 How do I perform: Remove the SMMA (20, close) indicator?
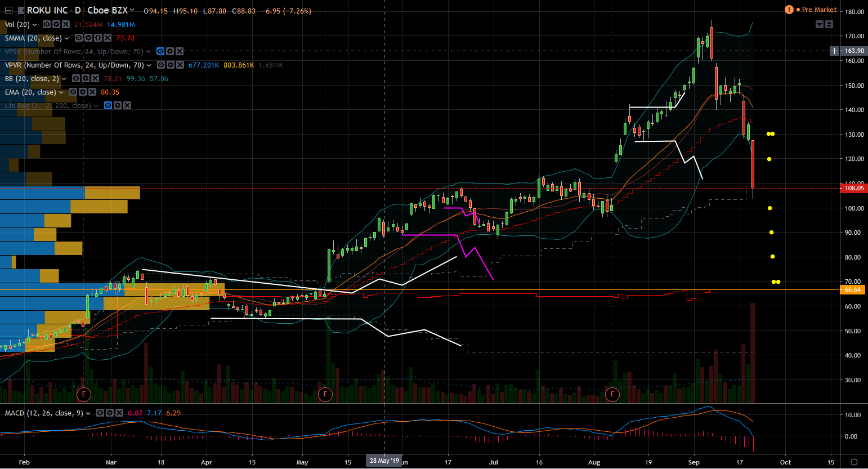coord(107,38)
